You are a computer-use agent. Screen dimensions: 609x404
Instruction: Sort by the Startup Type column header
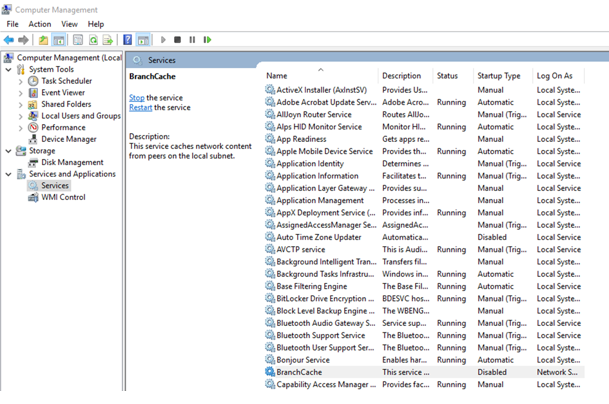tap(503, 76)
